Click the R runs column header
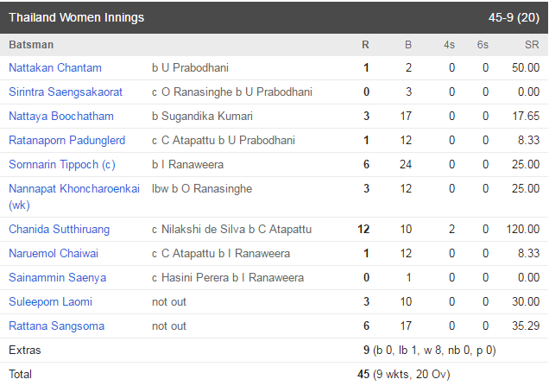 365,45
